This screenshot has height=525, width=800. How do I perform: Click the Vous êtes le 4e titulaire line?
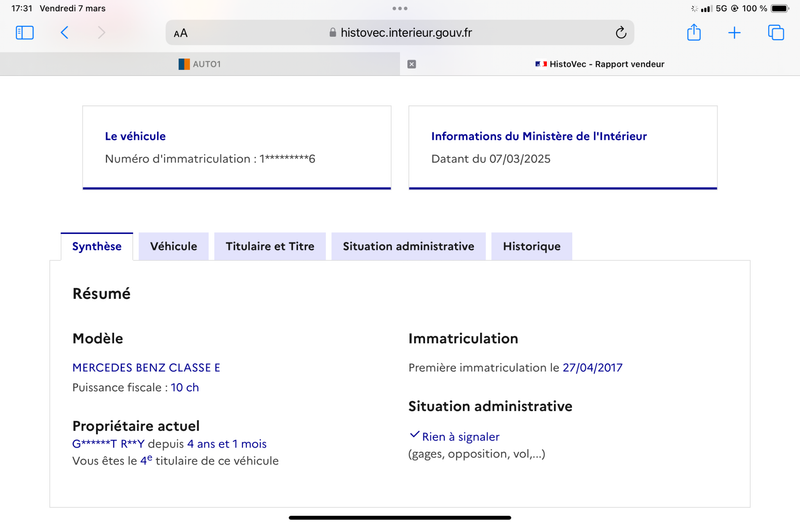click(176, 461)
